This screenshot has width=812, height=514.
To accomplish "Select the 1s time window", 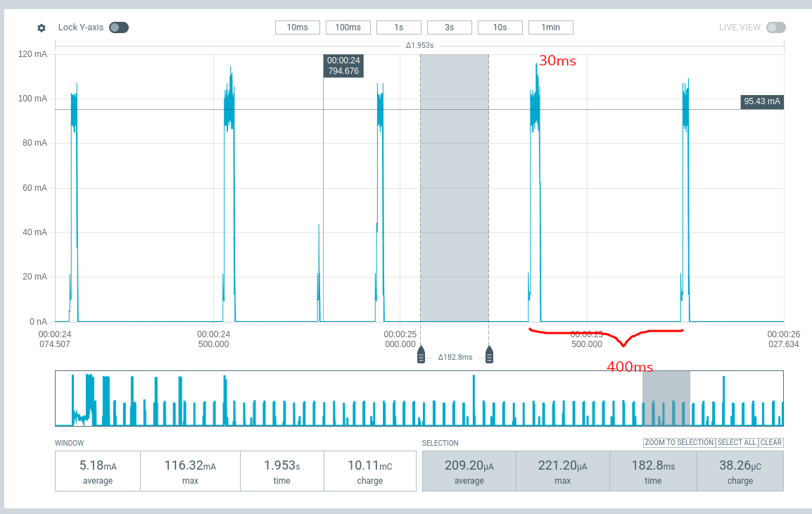I will coord(399,27).
